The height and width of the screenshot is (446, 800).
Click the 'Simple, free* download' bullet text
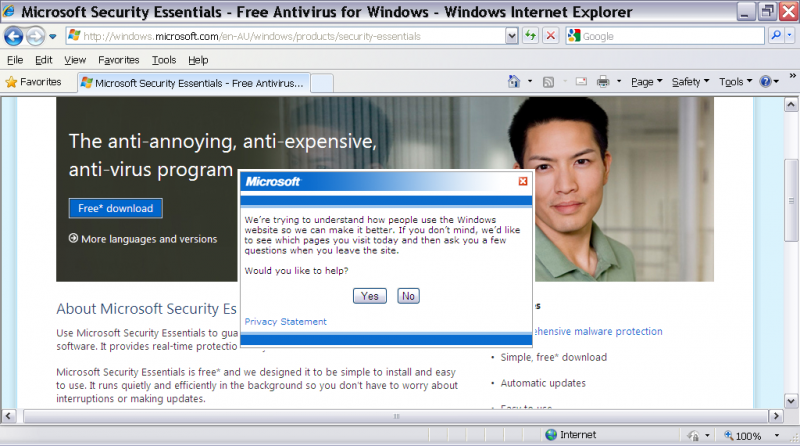[554, 357]
